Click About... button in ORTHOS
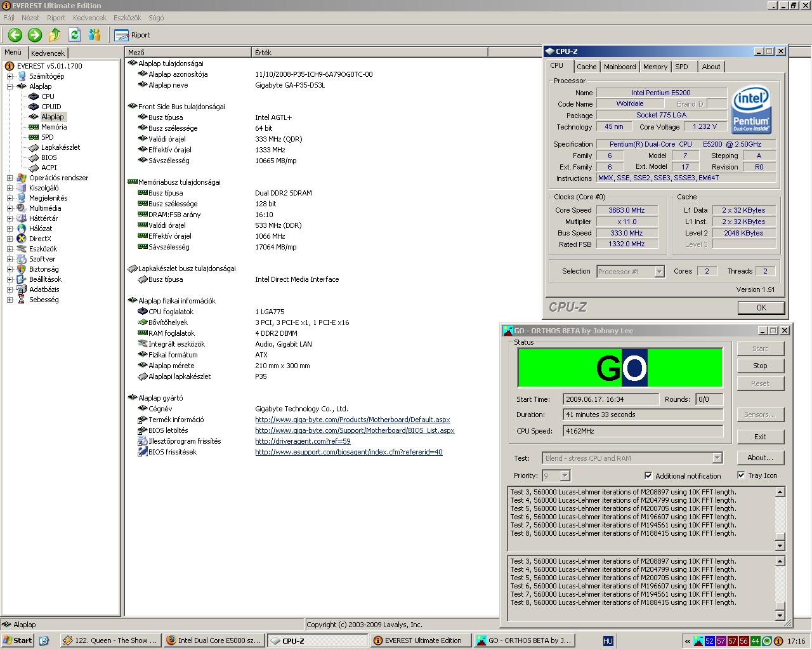The width and height of the screenshot is (812, 650). pyautogui.click(x=760, y=458)
